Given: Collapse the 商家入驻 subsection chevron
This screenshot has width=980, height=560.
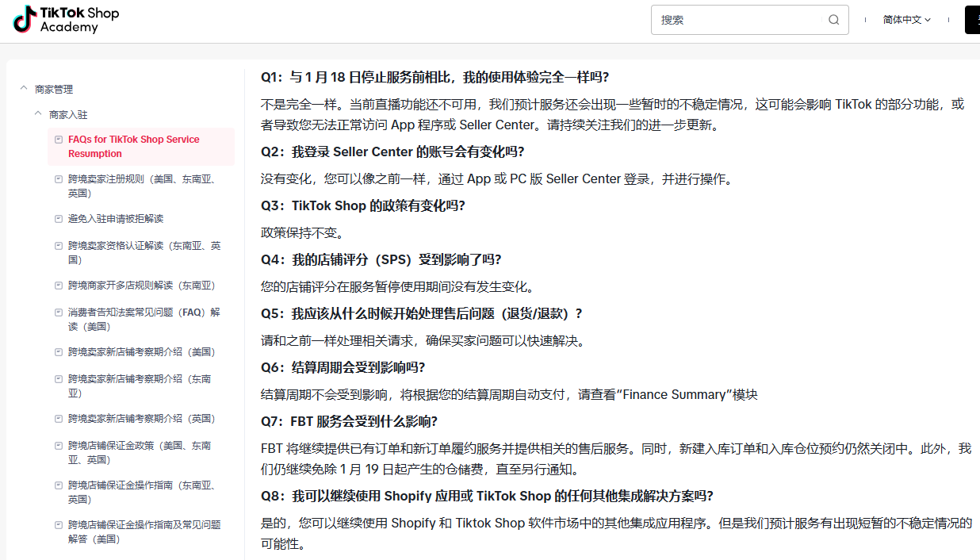Looking at the screenshot, I should tap(38, 114).
